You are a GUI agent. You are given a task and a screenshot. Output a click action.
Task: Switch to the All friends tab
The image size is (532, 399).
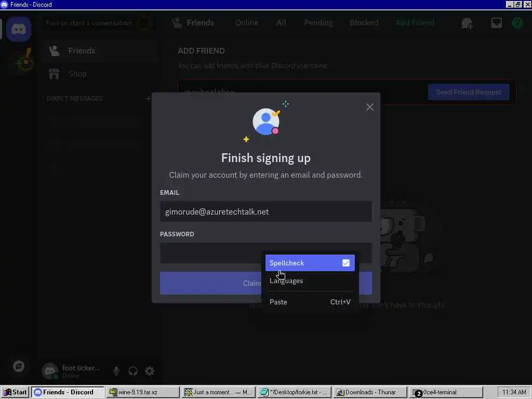coord(281,23)
